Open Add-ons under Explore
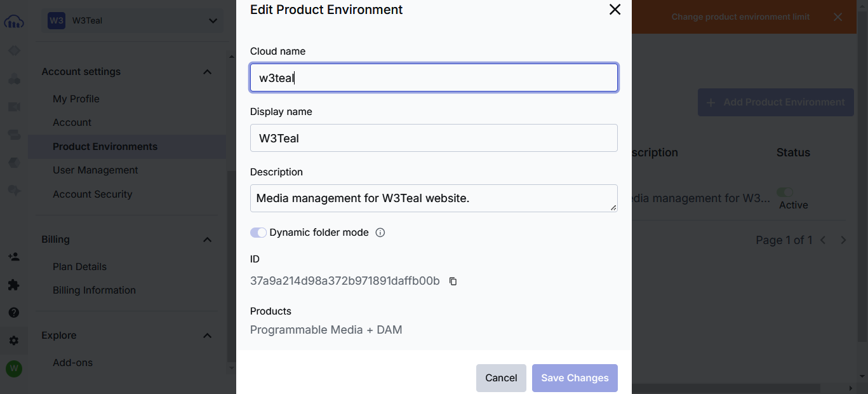The image size is (868, 394). click(72, 362)
